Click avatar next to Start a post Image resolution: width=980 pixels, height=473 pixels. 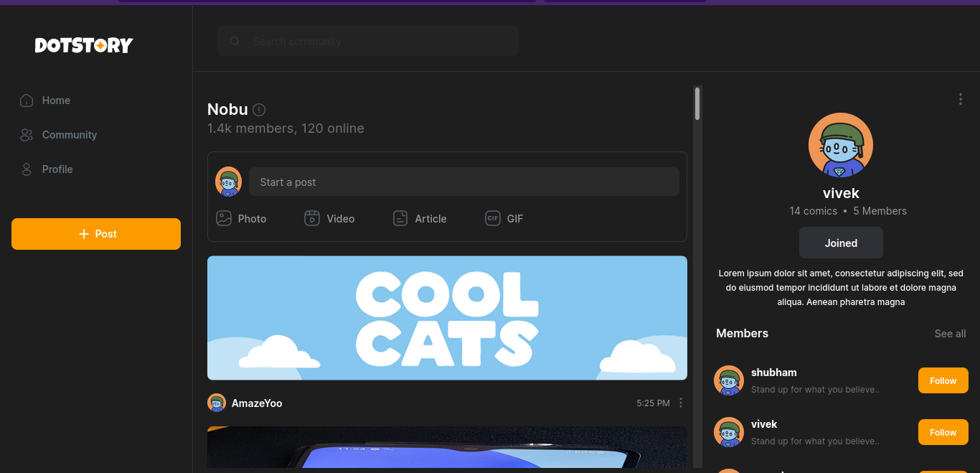[228, 182]
